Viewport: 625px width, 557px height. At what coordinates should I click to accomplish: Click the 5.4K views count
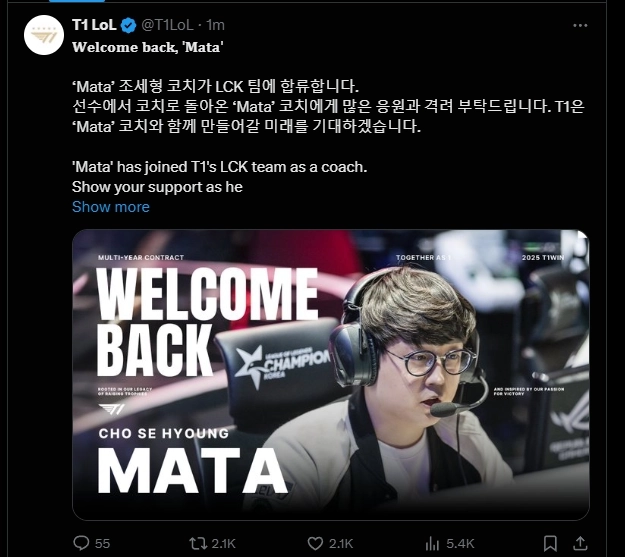point(460,543)
